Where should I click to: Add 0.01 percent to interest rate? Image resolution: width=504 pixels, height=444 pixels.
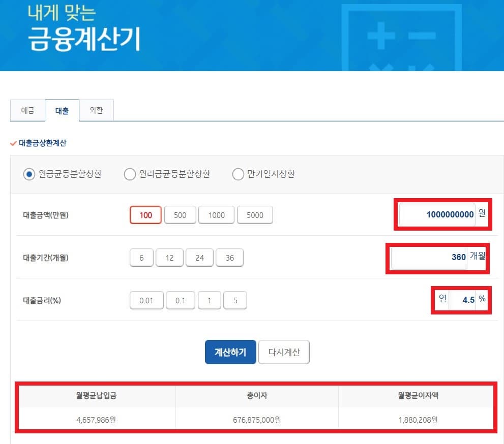(146, 301)
